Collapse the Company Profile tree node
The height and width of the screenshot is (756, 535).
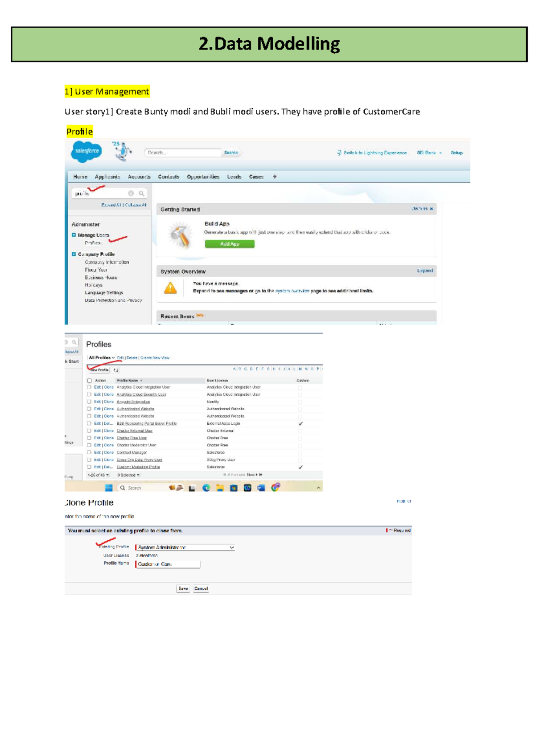[x=74, y=254]
